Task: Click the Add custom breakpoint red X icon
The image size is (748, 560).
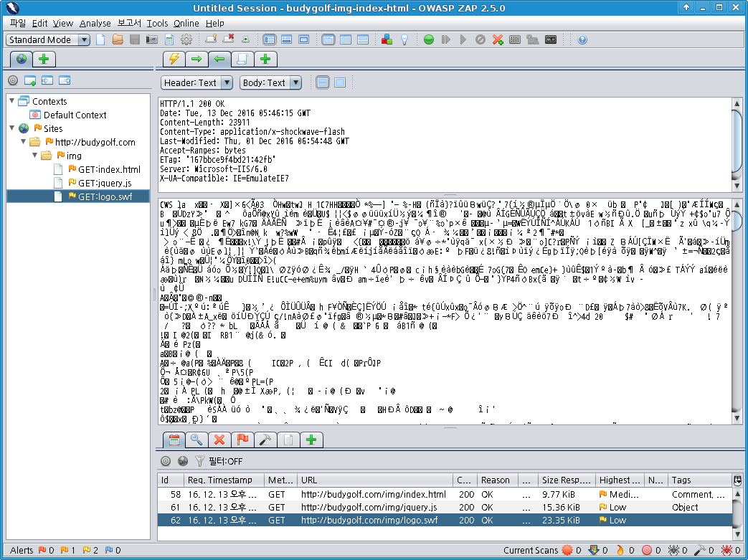Action: pos(498,39)
